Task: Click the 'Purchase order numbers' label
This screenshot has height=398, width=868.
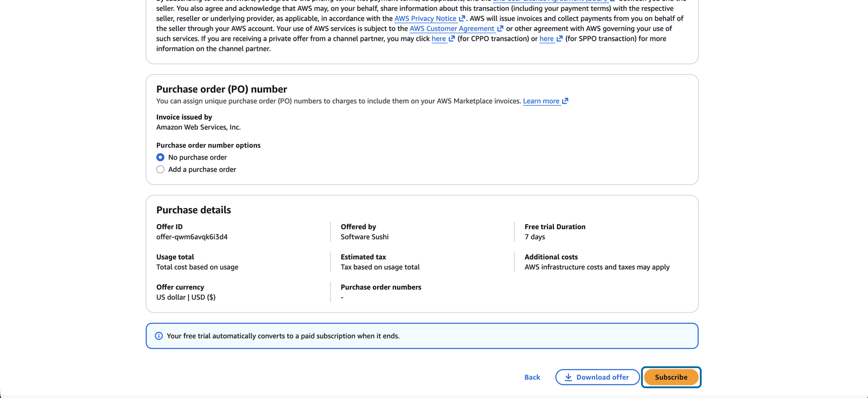Action: 381,287
